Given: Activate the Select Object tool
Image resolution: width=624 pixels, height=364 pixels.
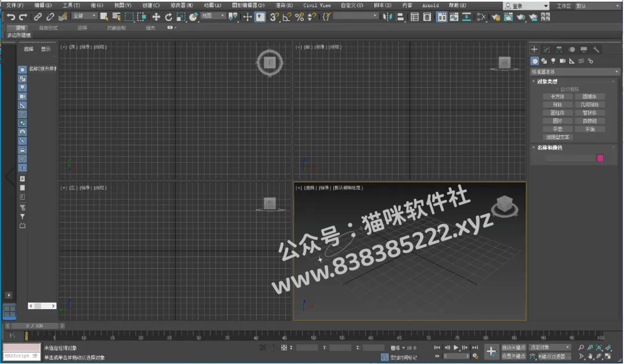Looking at the screenshot, I should pos(104,17).
